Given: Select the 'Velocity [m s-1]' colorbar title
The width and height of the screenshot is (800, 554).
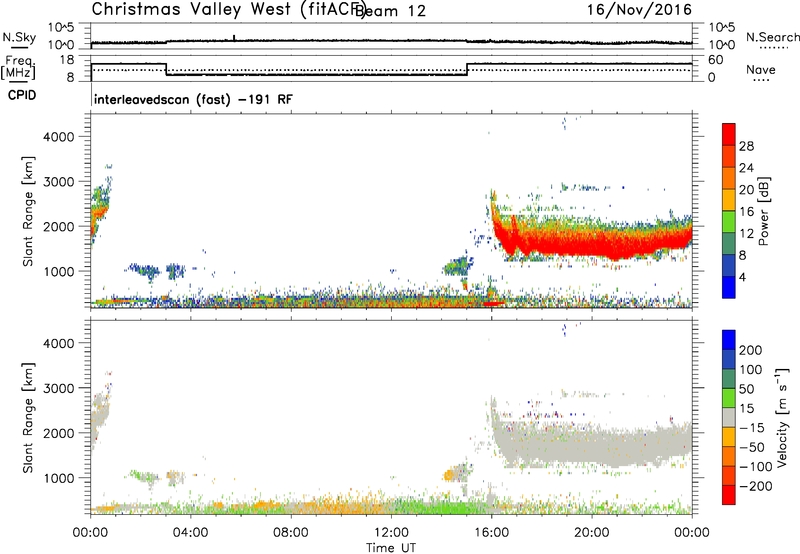Looking at the screenshot, I should 782,417.
